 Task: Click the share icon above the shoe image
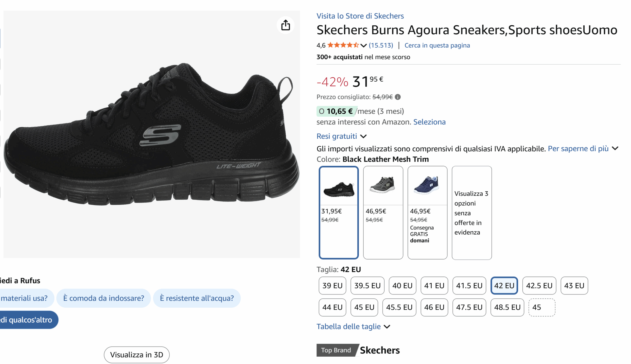pos(285,25)
